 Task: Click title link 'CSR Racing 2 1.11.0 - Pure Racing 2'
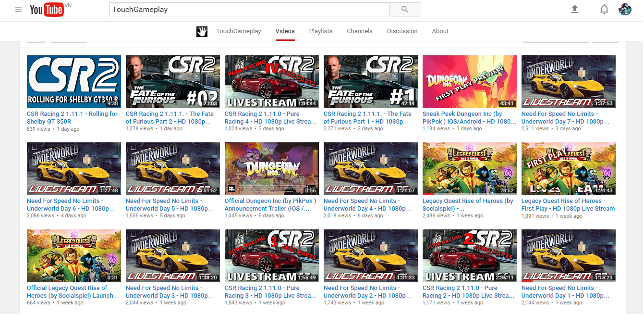(x=469, y=292)
